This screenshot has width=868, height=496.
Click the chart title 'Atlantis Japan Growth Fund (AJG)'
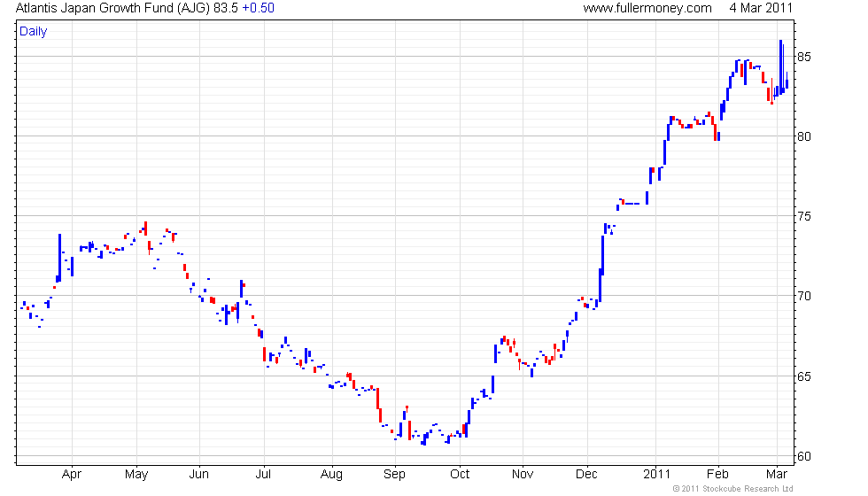pyautogui.click(x=113, y=8)
